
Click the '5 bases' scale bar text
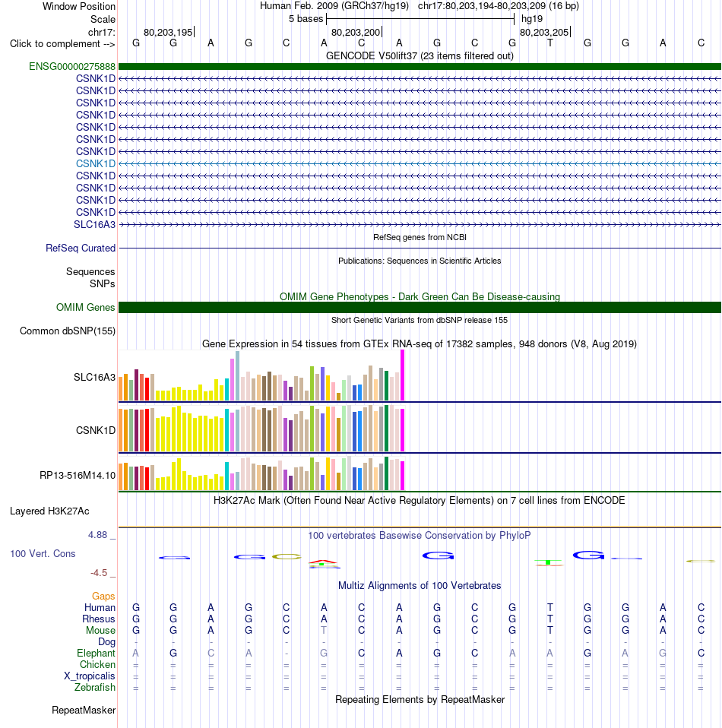[x=306, y=19]
